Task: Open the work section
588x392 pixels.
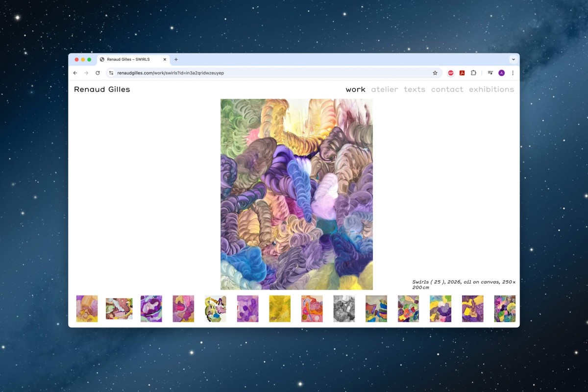Action: click(x=355, y=89)
